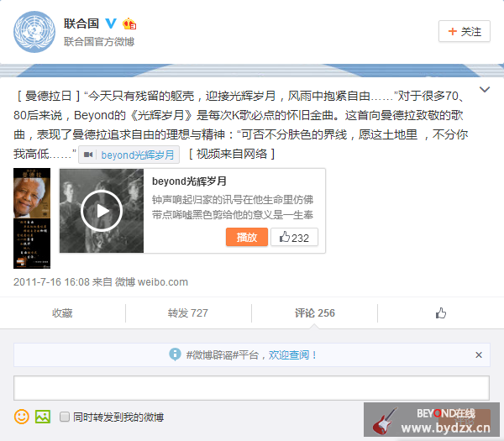Click the crown membership badge icon
The height and width of the screenshot is (441, 504).
click(x=129, y=24)
